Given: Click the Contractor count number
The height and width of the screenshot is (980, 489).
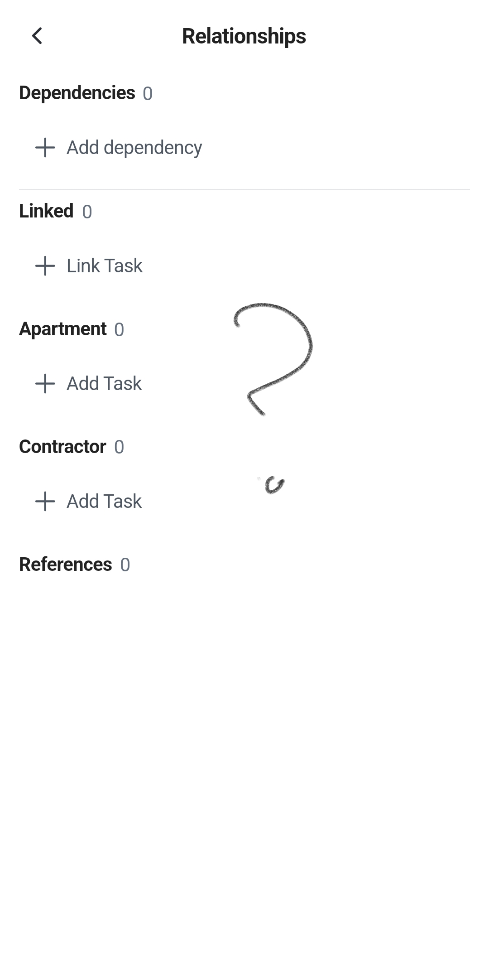Looking at the screenshot, I should point(119,448).
